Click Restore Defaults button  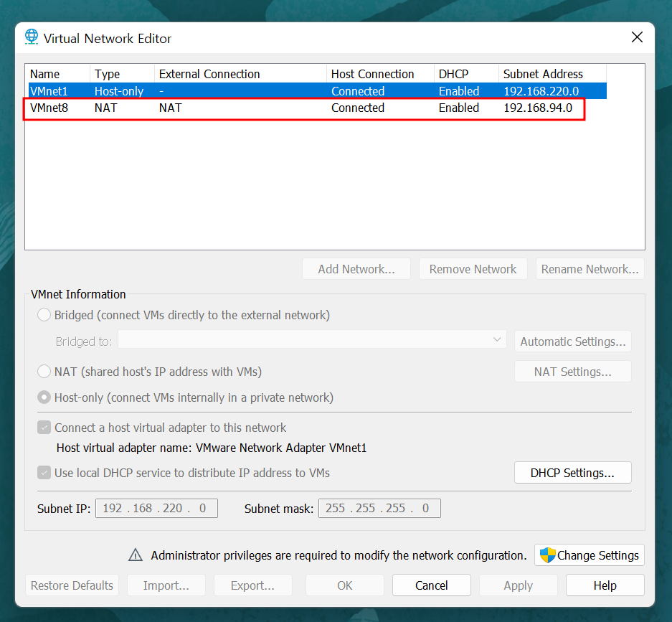point(72,585)
